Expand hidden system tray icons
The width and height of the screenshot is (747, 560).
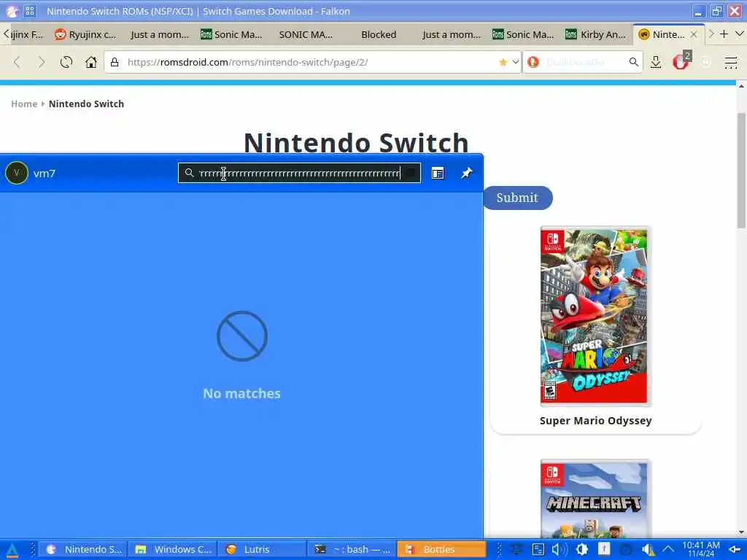pos(668,550)
